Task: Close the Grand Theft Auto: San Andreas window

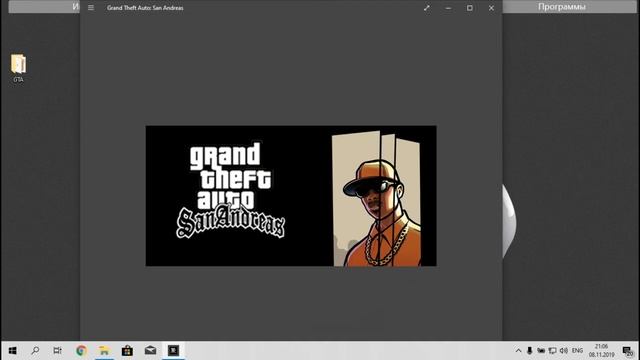Action: (x=491, y=8)
